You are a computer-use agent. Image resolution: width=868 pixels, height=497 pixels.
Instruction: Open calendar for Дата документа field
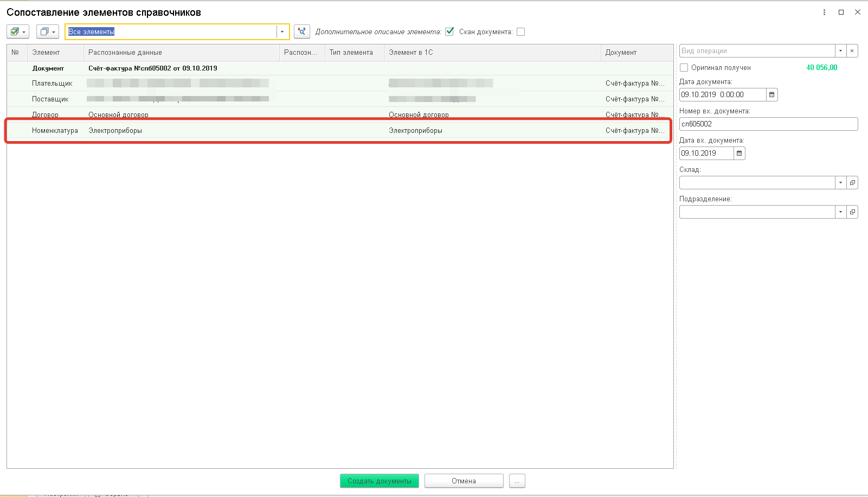tap(772, 94)
